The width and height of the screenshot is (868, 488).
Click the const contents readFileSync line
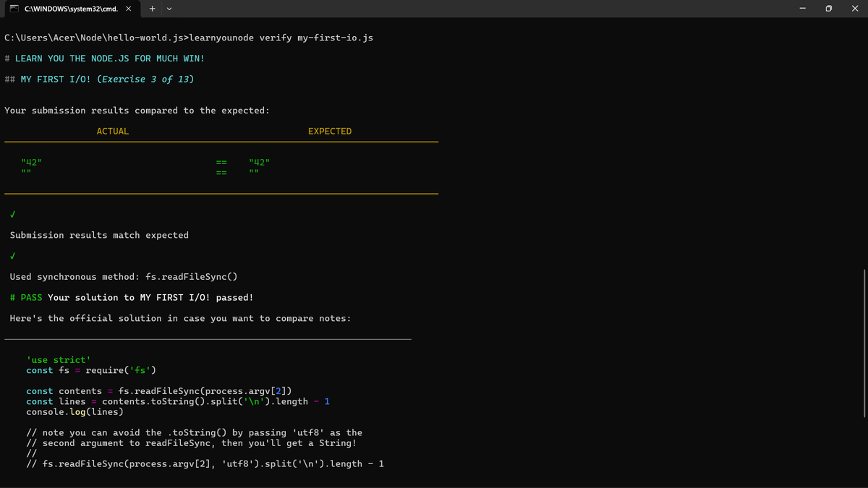point(159,391)
